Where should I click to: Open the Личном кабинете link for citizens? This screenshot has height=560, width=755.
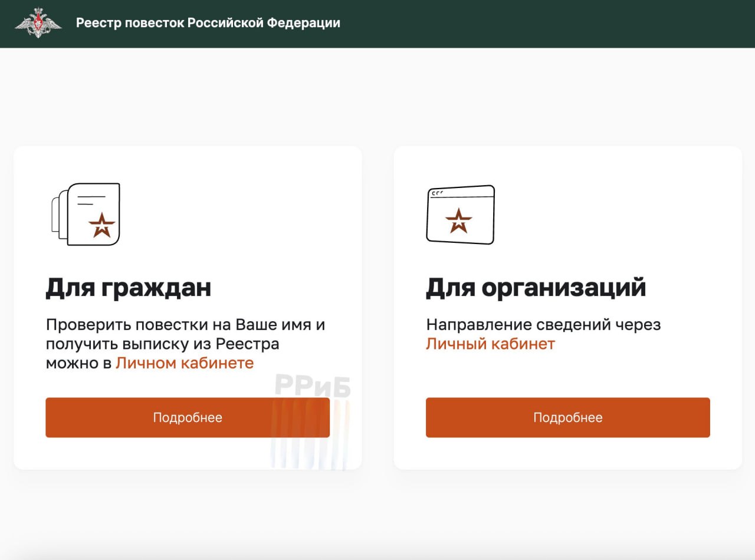tap(185, 363)
